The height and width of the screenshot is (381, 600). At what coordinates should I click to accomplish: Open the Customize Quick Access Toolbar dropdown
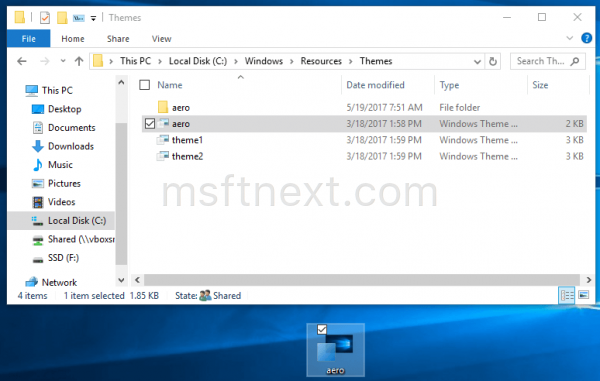(x=93, y=18)
